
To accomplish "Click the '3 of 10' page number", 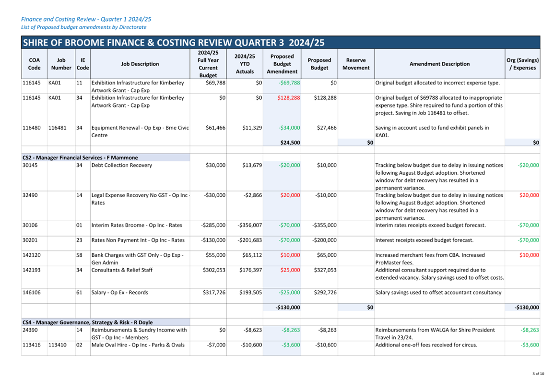I will [539, 374].
